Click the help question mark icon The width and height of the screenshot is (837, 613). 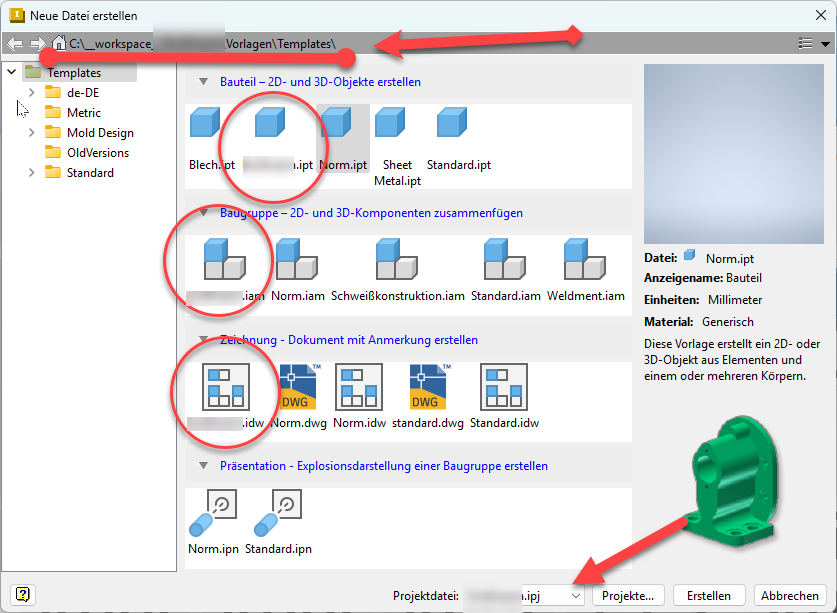pyautogui.click(x=21, y=594)
